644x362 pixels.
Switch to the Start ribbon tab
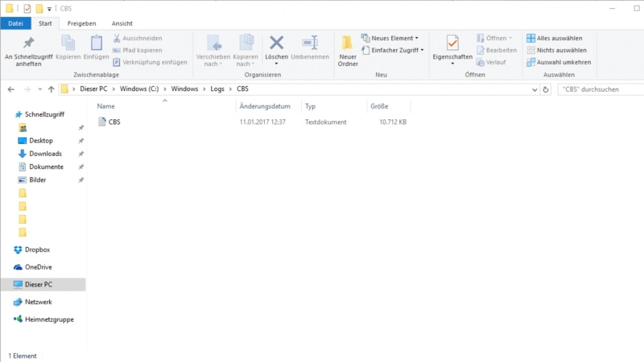[x=45, y=24]
